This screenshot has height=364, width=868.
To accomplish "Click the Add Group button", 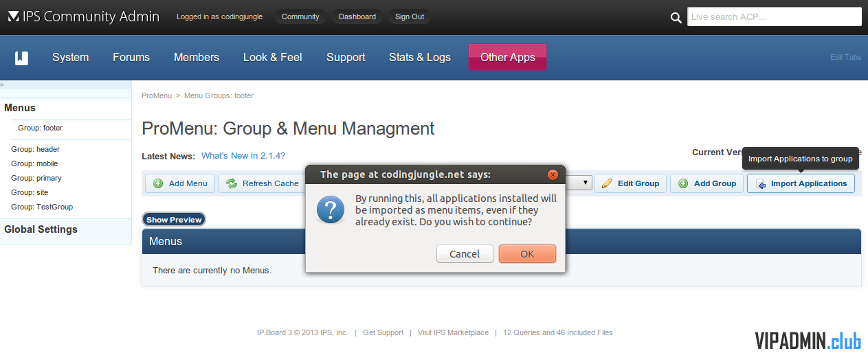I will [x=706, y=183].
